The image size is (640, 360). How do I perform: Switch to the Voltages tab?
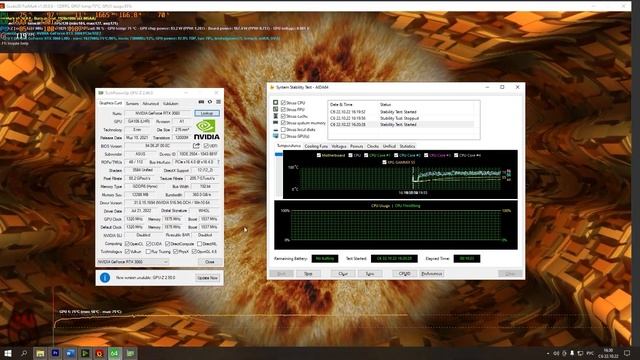tap(339, 146)
